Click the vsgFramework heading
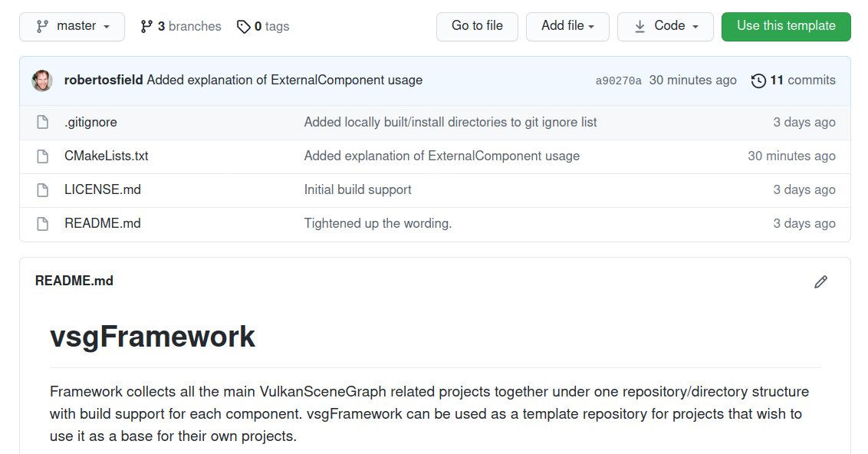The height and width of the screenshot is (454, 868). click(153, 337)
